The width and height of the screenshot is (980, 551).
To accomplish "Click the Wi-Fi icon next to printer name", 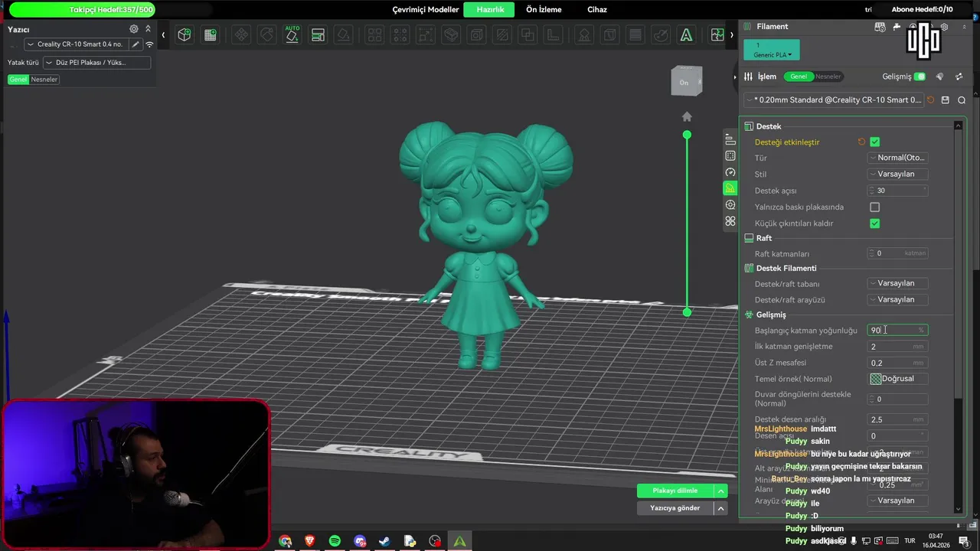I will click(x=149, y=44).
